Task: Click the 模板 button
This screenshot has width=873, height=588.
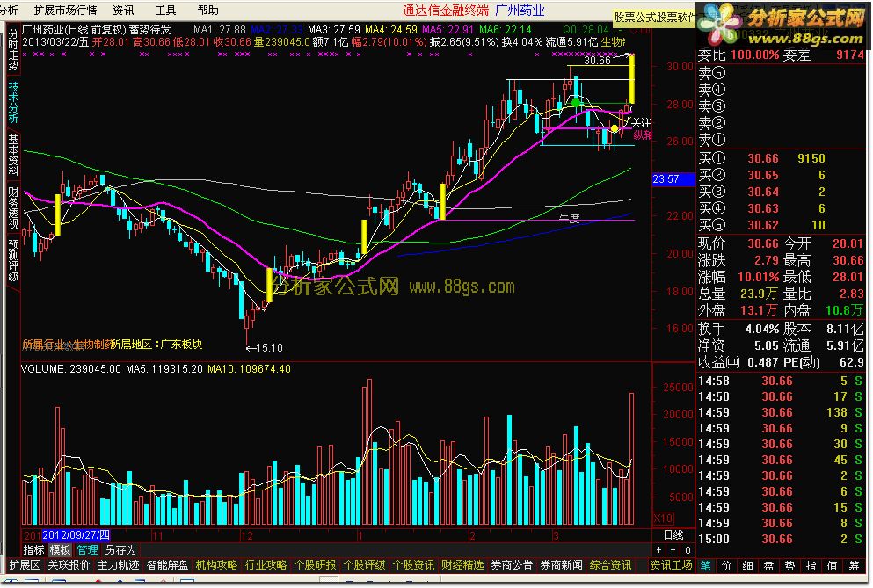Action: pos(60,549)
